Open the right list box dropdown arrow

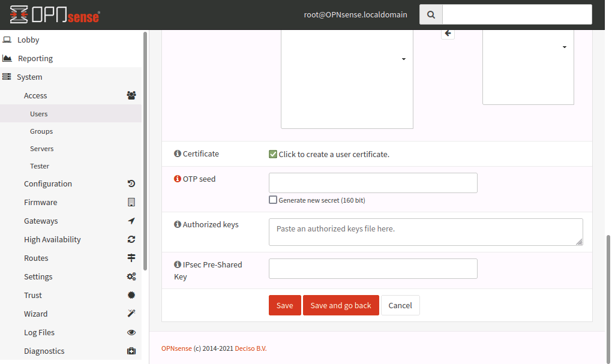point(565,47)
